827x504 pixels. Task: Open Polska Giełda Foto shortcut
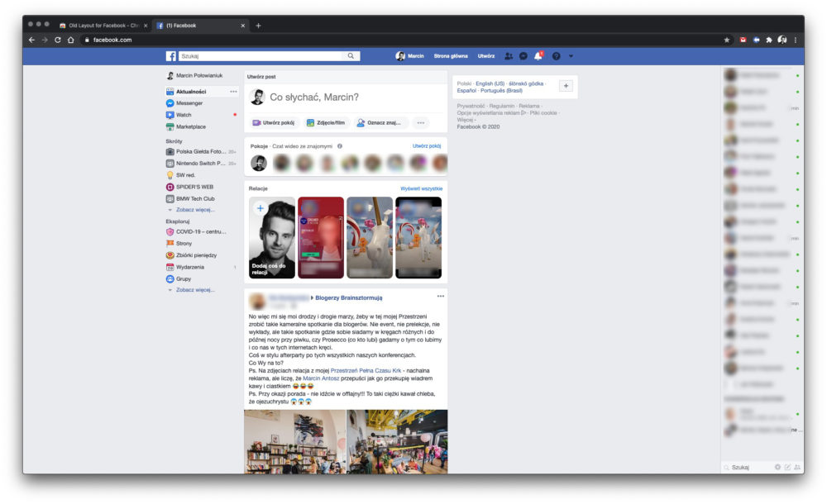(x=200, y=152)
